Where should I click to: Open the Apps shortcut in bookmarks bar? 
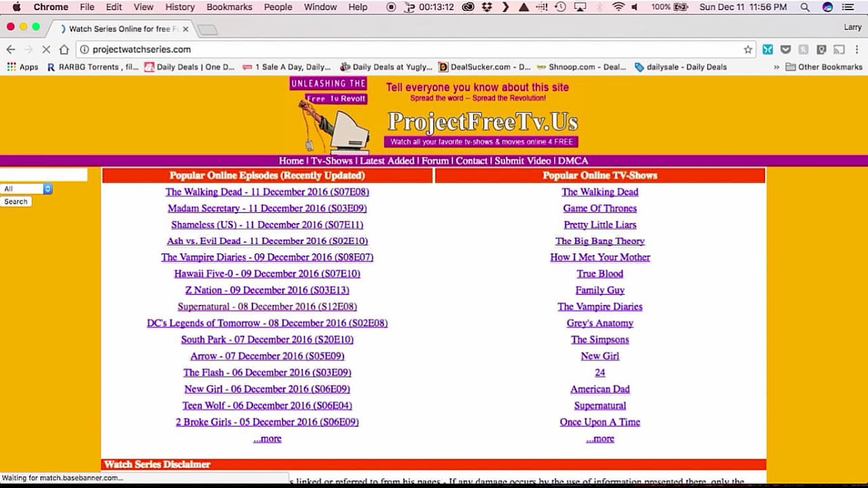point(22,67)
